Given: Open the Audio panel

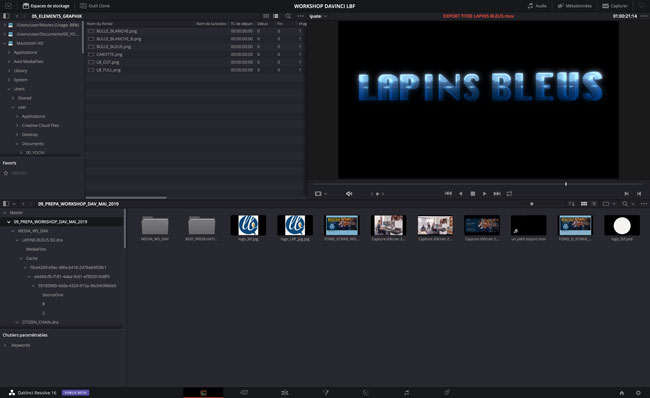Looking at the screenshot, I should (x=537, y=6).
